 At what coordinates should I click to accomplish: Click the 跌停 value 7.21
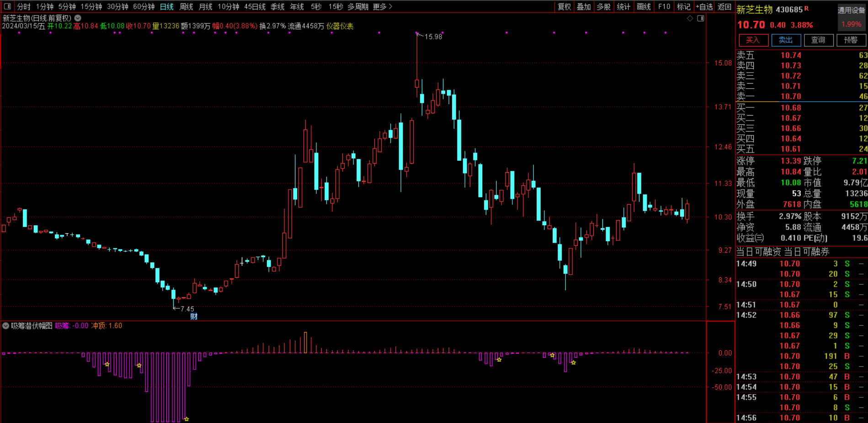859,161
